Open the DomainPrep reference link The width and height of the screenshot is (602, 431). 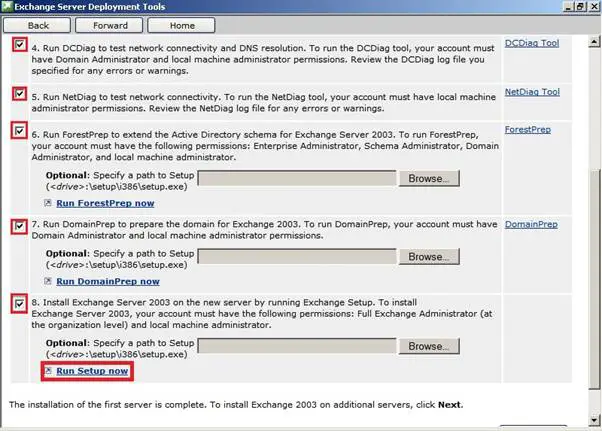pyautogui.click(x=531, y=224)
